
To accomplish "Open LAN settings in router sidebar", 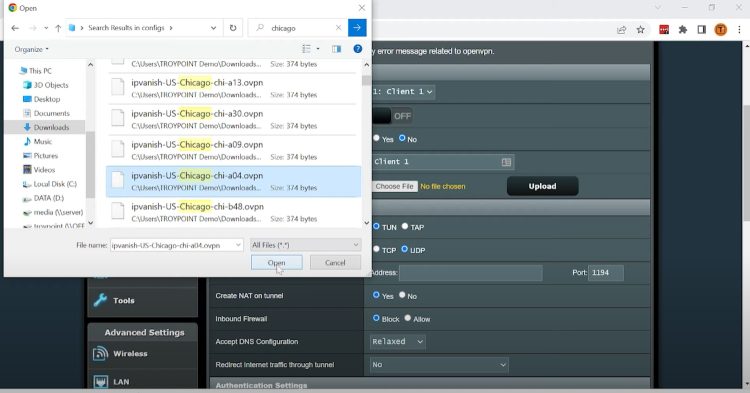I will (143, 382).
